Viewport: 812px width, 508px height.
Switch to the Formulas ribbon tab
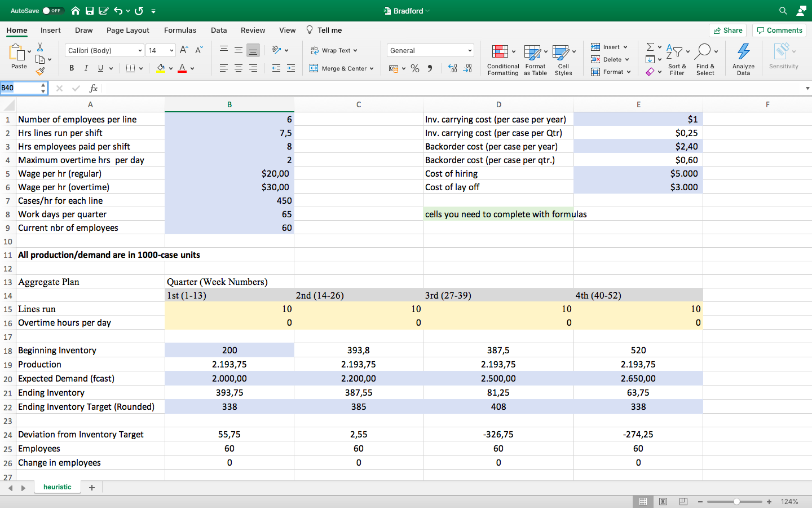(x=180, y=30)
